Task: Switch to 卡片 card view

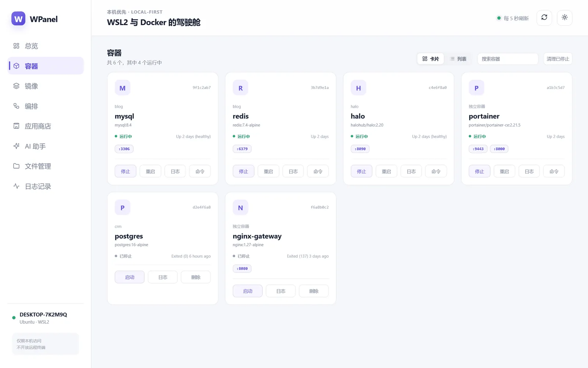Action: (431, 59)
